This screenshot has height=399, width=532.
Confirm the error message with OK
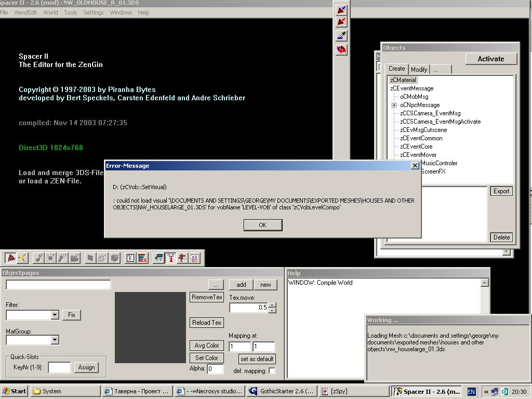coord(262,225)
